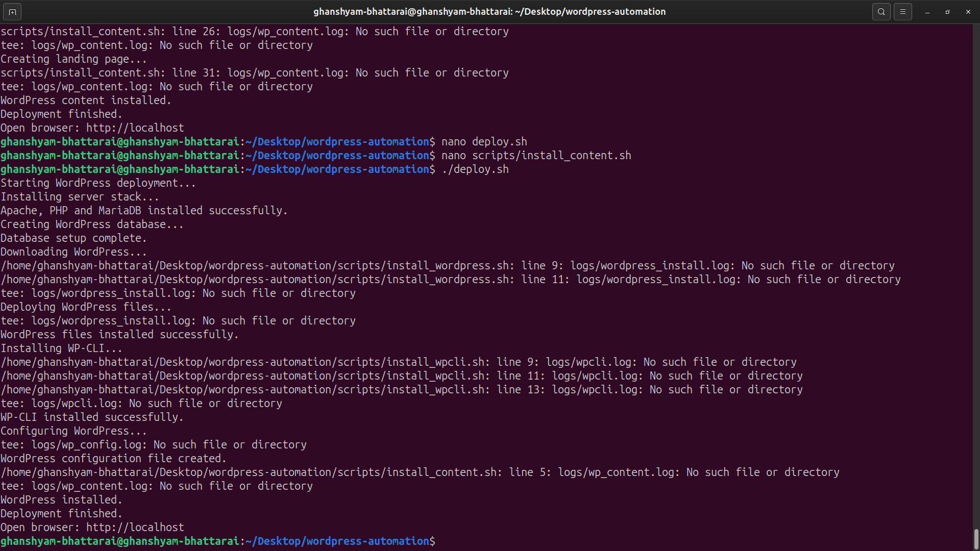This screenshot has width=980, height=551.
Task: Click the 'Apache, PHP and MariaDB installed successfully.' line
Action: click(144, 210)
